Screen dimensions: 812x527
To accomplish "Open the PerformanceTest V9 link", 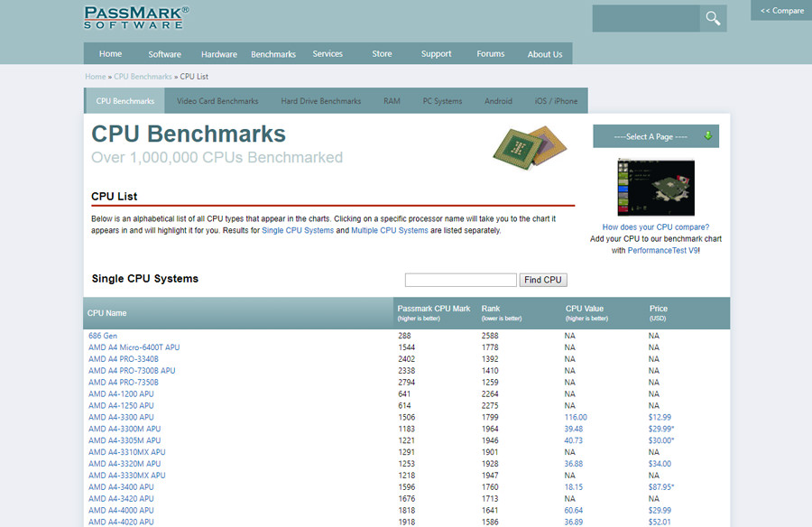I will (x=663, y=250).
